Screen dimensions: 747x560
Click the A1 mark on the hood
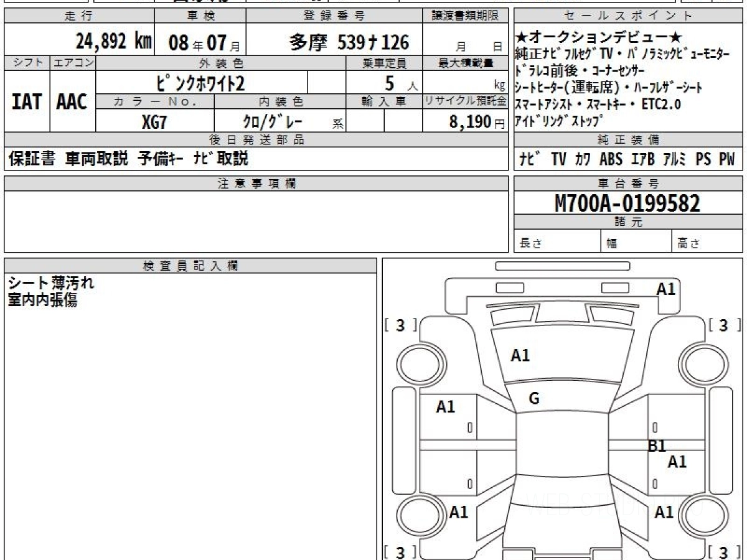point(520,355)
